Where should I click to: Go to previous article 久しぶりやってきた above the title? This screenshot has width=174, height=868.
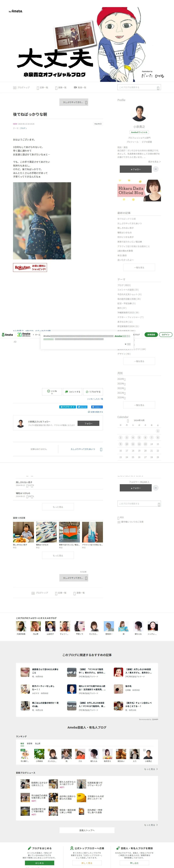point(74,102)
